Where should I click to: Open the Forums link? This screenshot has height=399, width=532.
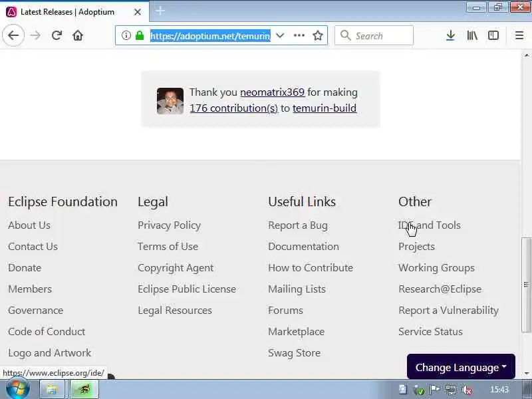pos(285,311)
